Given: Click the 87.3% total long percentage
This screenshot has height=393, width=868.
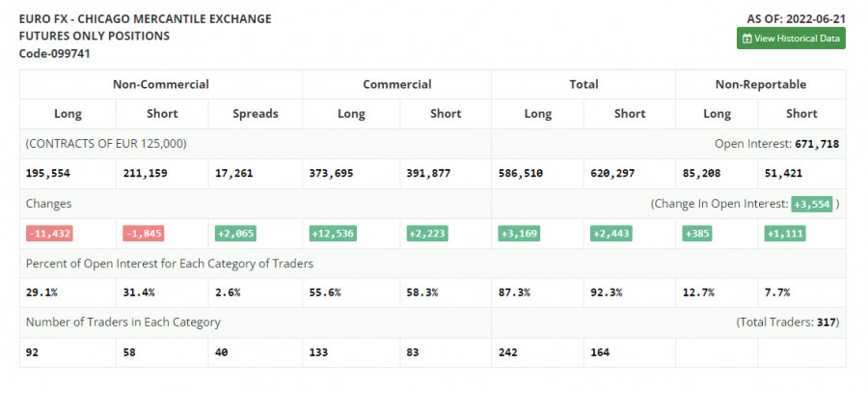Looking at the screenshot, I should pos(514,293).
